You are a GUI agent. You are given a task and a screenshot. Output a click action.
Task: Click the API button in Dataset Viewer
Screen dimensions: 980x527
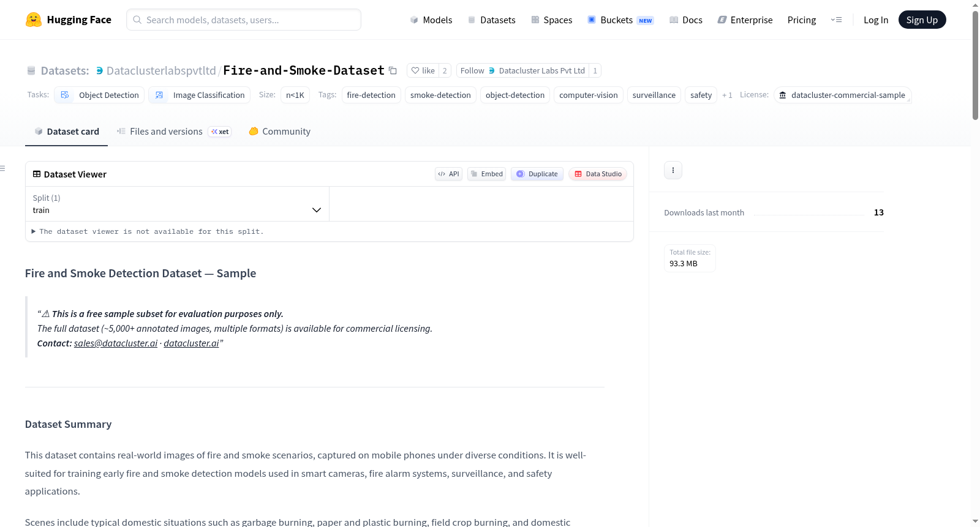coord(448,174)
